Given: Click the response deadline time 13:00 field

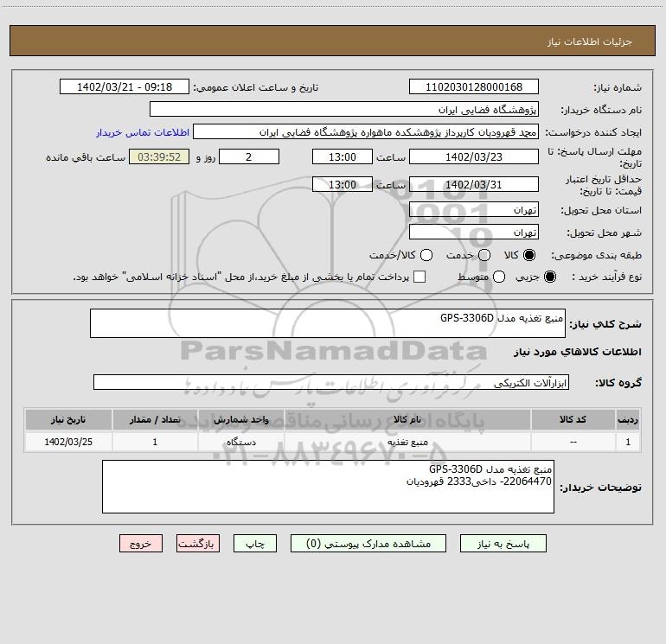Looking at the screenshot, I should 343,156.
